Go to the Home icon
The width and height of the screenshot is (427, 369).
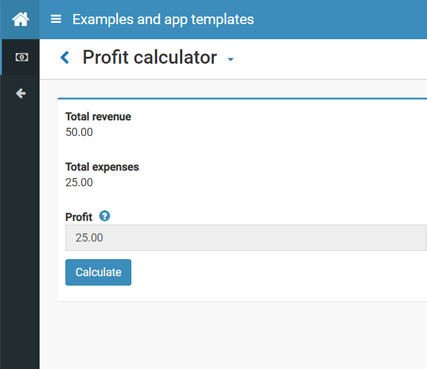point(20,19)
